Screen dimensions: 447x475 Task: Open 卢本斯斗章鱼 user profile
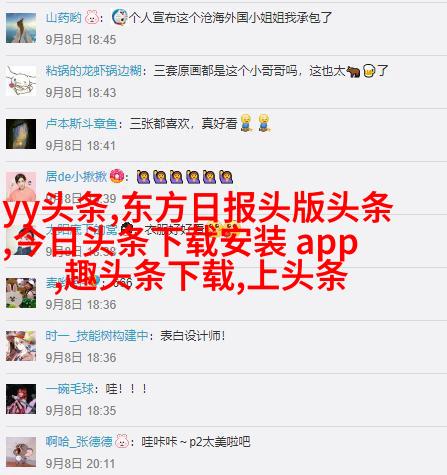coord(82,124)
